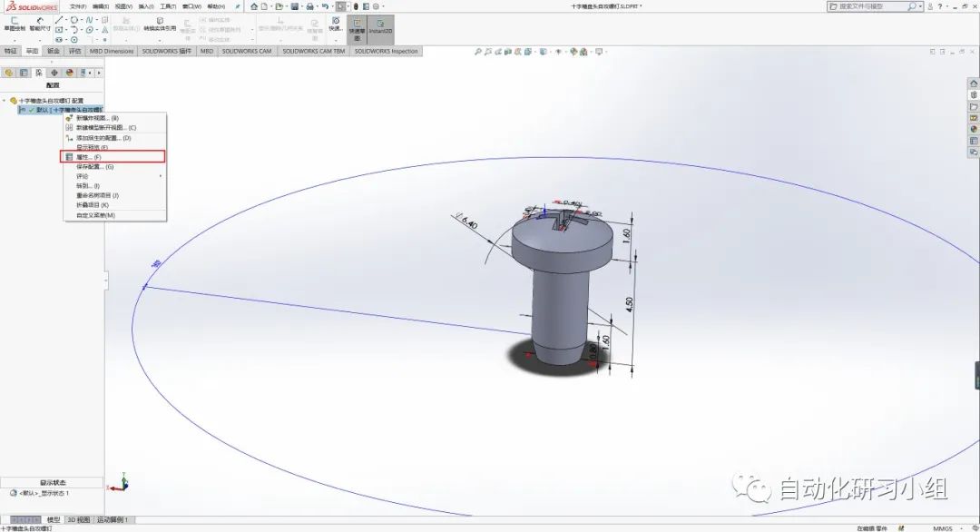Viewport: 980px width, 532px height.
Task: Click Zoom to Fit in view toolbar
Action: click(x=478, y=52)
